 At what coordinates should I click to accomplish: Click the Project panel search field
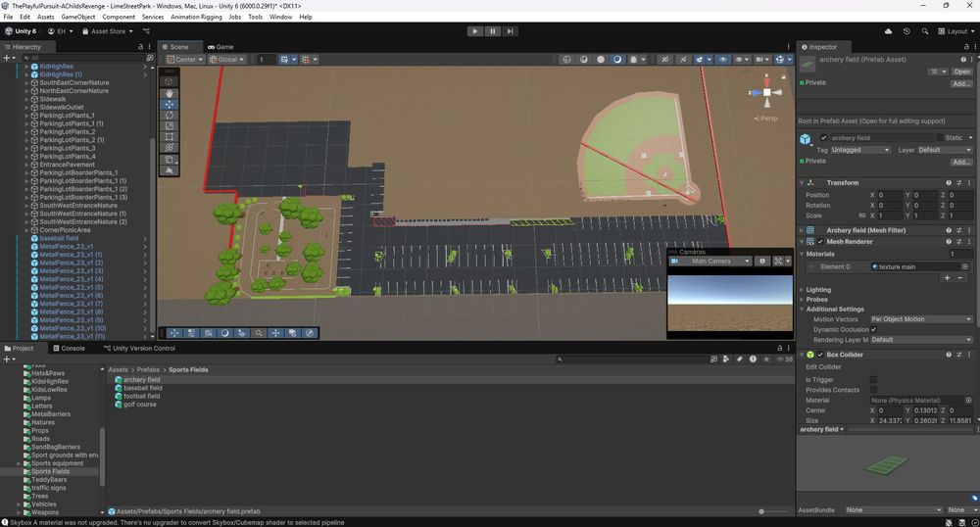click(630, 359)
